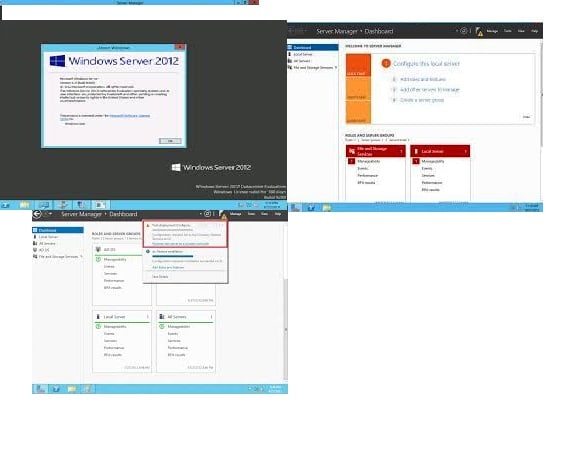The image size is (566, 474).
Task: Click Add other servers to manage
Action: click(430, 90)
